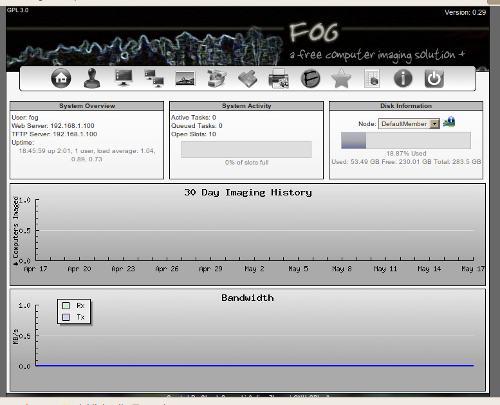Click the disk usage progress bar
The image size is (500, 405).
(x=406, y=140)
